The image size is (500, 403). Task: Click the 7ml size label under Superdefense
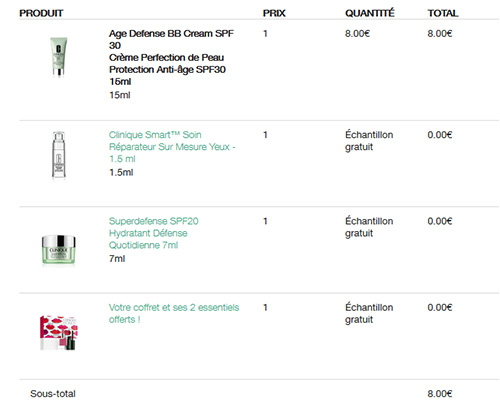117,259
